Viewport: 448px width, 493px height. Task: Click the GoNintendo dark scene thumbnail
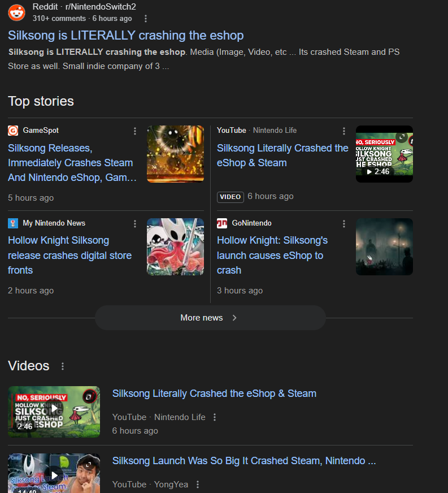coord(384,246)
